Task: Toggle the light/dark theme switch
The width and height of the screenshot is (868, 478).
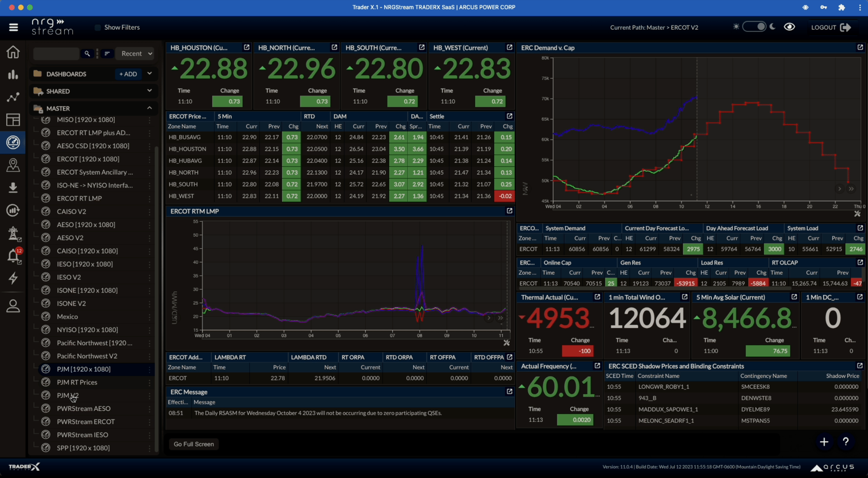Action: [754, 27]
